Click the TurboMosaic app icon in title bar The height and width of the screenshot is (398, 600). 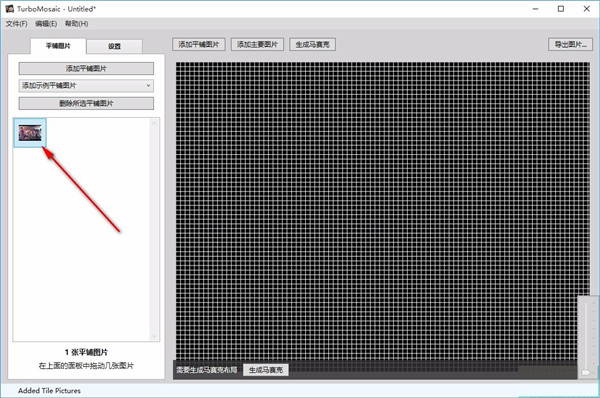tap(10, 8)
